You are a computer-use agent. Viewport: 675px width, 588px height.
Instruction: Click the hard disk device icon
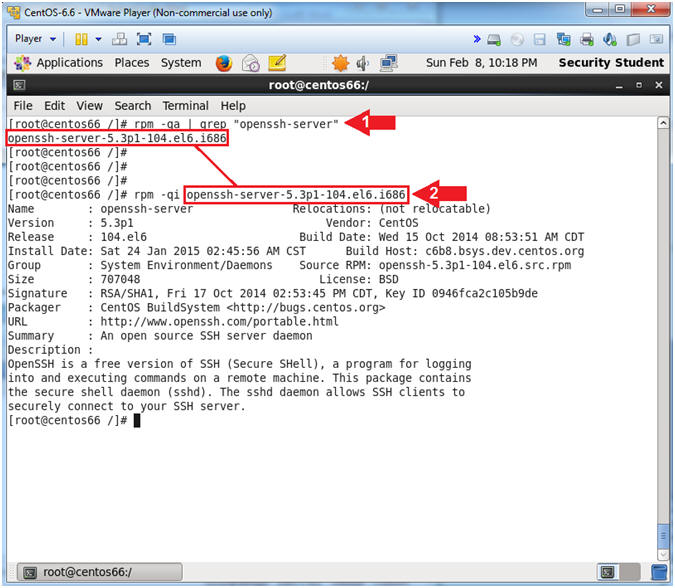pos(494,40)
